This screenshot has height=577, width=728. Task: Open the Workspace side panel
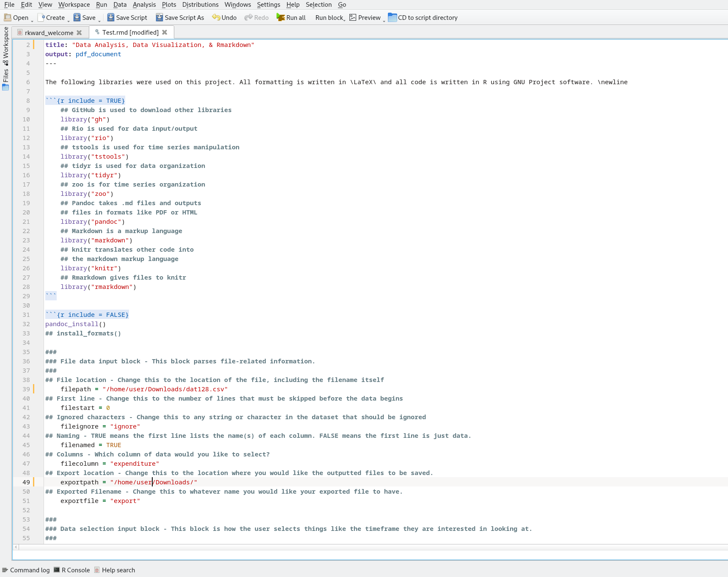(5, 46)
